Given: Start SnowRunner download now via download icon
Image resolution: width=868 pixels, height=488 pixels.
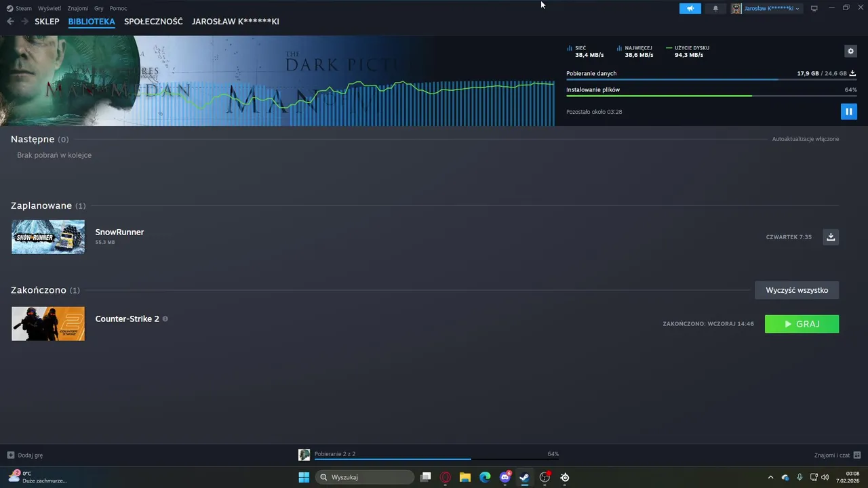Looking at the screenshot, I should [x=831, y=237].
